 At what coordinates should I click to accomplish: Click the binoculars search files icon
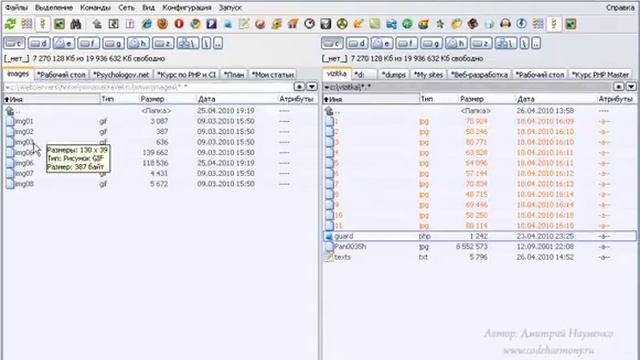click(x=76, y=24)
